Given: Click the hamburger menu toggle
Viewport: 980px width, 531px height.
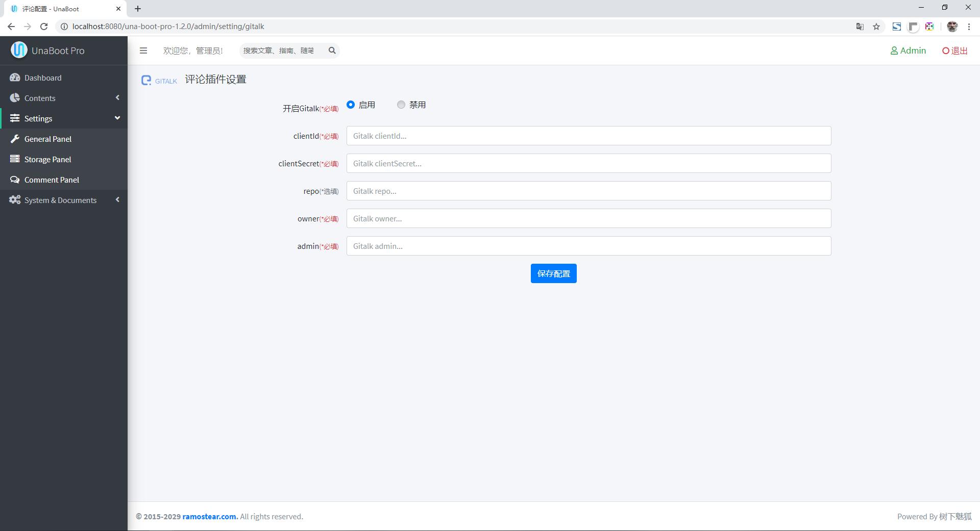Looking at the screenshot, I should pos(143,50).
